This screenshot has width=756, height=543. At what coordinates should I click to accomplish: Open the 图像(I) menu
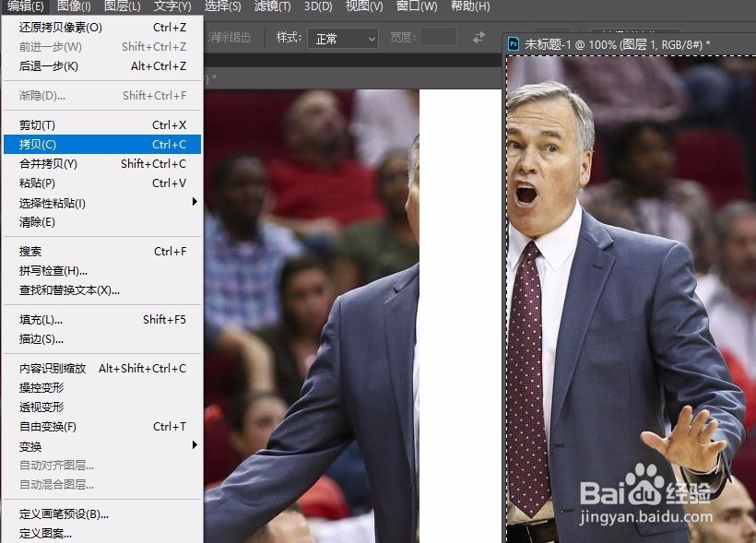pyautogui.click(x=74, y=6)
